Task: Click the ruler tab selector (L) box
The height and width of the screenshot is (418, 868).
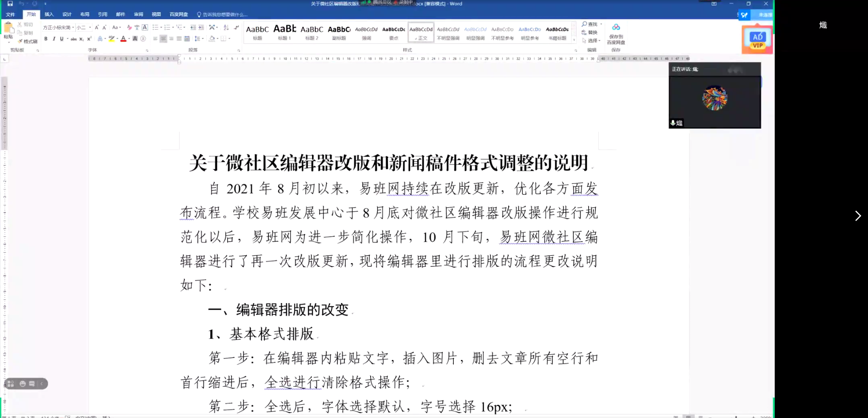Action: pyautogui.click(x=5, y=59)
